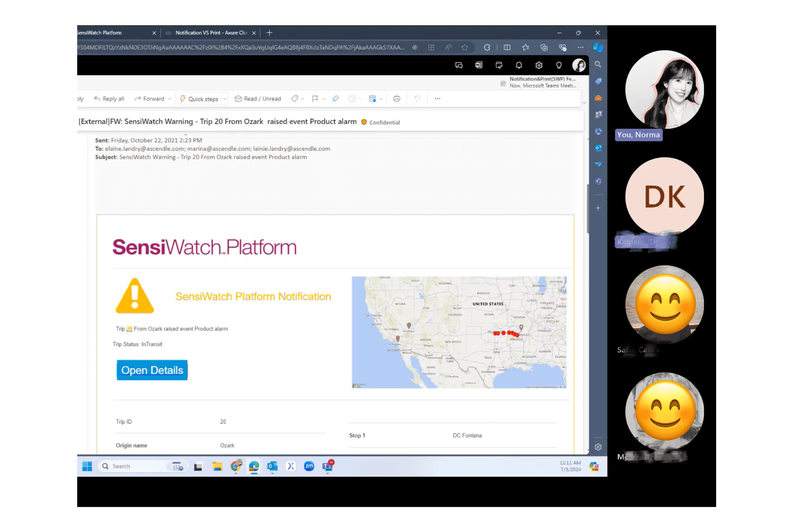This screenshot has height=532, width=792.
Task: Open the Teams call icon in Outlook header
Action: point(459,65)
